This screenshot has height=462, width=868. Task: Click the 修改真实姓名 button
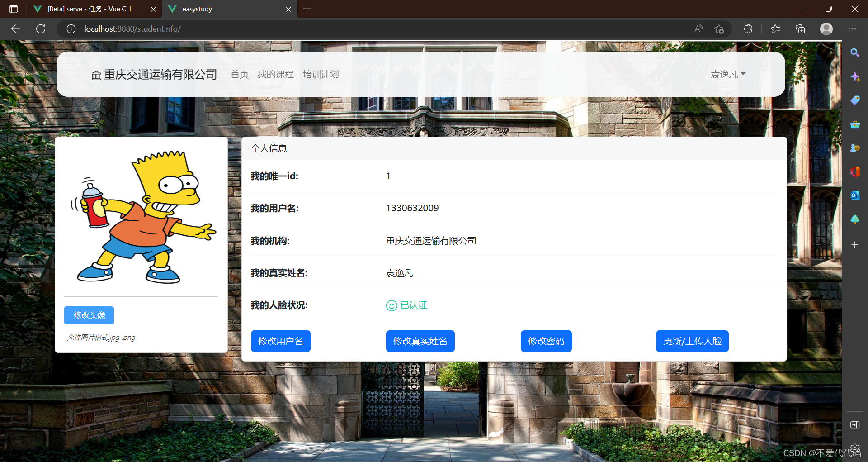(420, 341)
